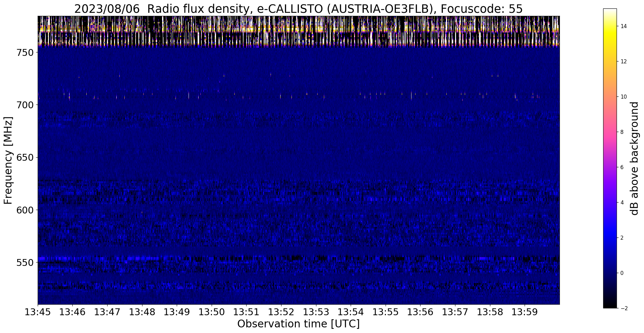Click the colorbar tick label 6

(622, 167)
